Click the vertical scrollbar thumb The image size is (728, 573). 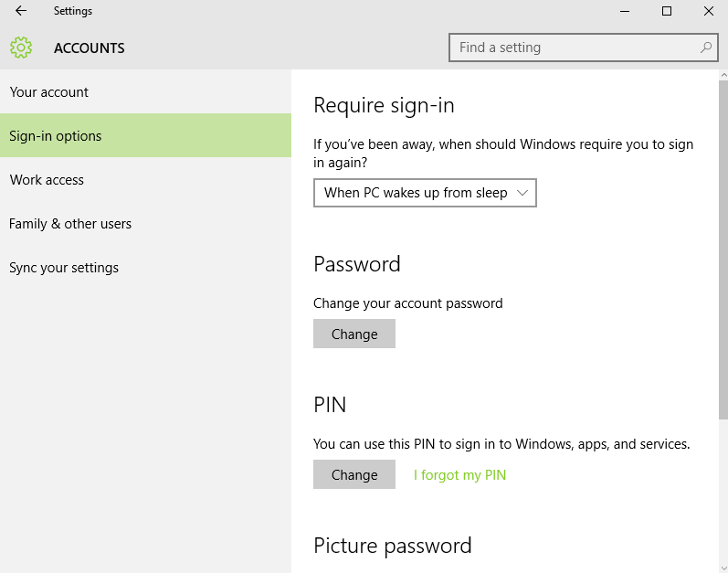tap(723, 249)
